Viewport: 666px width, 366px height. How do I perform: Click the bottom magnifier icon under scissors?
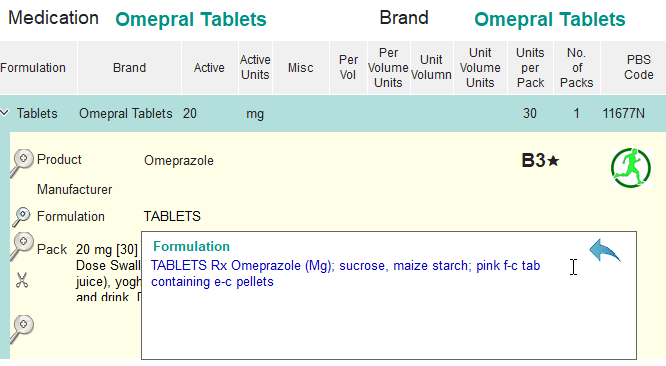(x=21, y=329)
